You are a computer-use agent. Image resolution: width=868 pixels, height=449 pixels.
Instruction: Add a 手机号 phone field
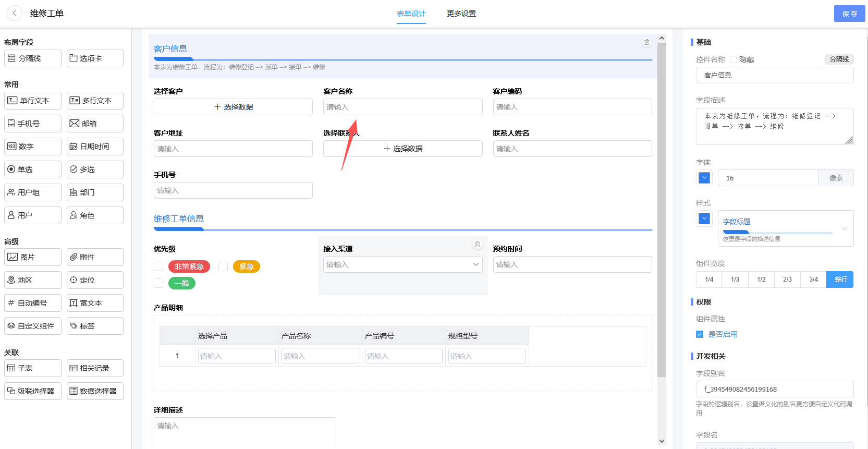(33, 124)
